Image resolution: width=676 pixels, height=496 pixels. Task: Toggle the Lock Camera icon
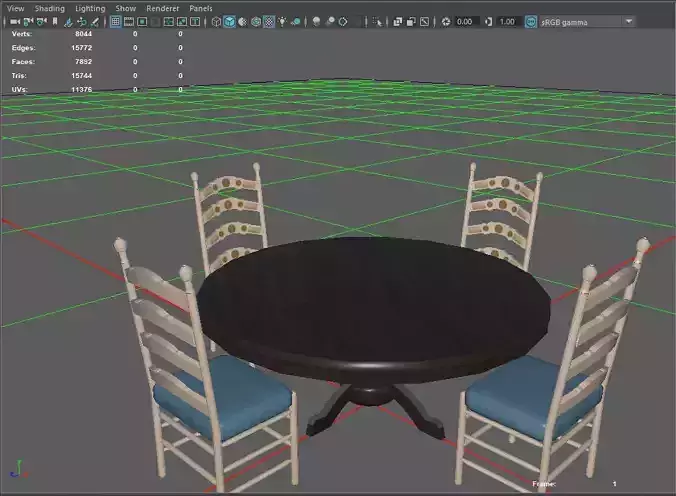click(x=28, y=22)
